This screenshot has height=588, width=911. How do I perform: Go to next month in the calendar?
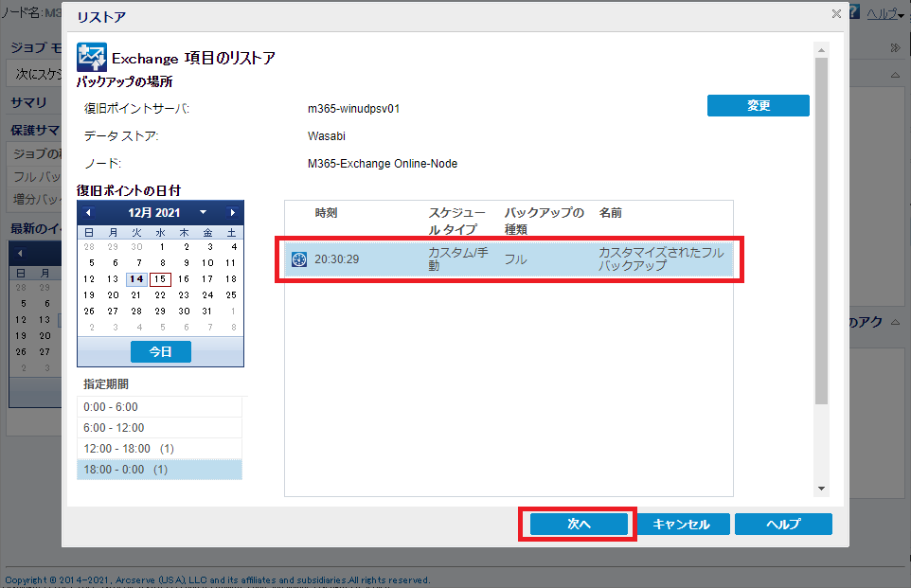coord(233,213)
